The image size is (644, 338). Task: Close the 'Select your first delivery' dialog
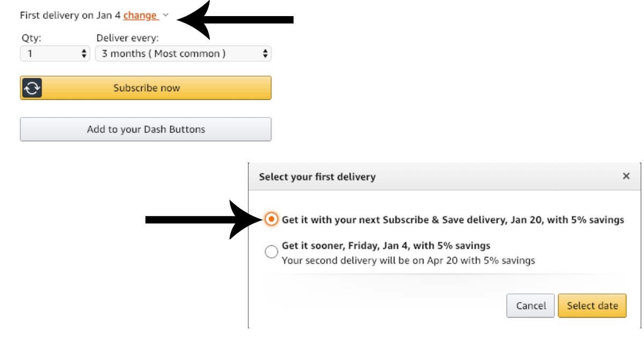tap(626, 176)
